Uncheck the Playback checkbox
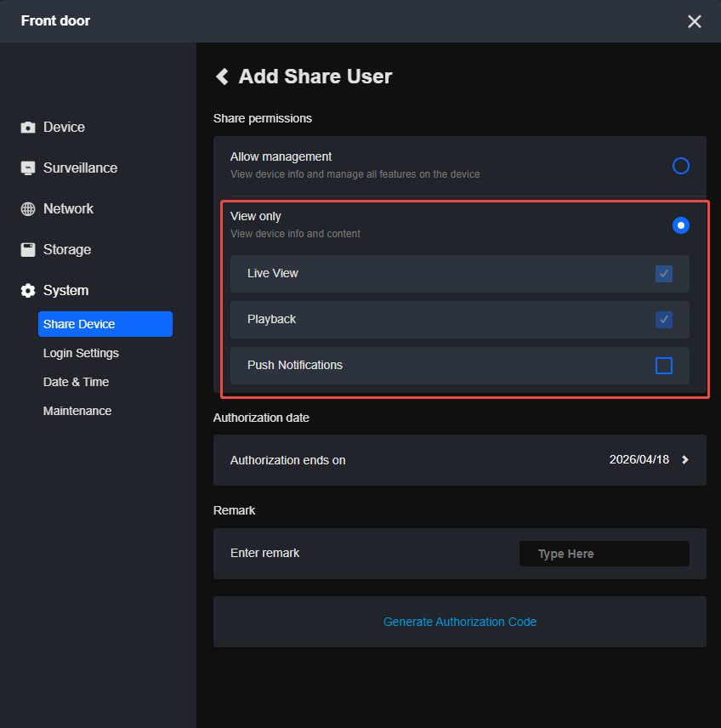Image resolution: width=721 pixels, height=728 pixels. pos(664,320)
